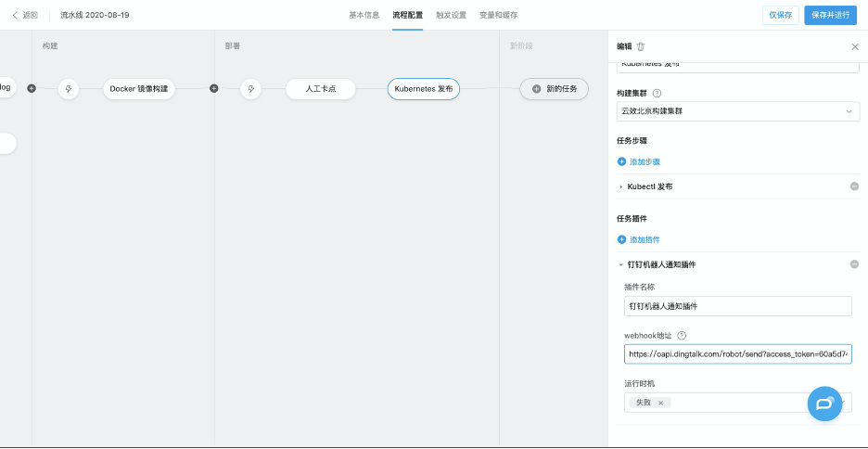This screenshot has height=449, width=868.
Task: Click the 新阶段 stage title
Action: click(521, 46)
